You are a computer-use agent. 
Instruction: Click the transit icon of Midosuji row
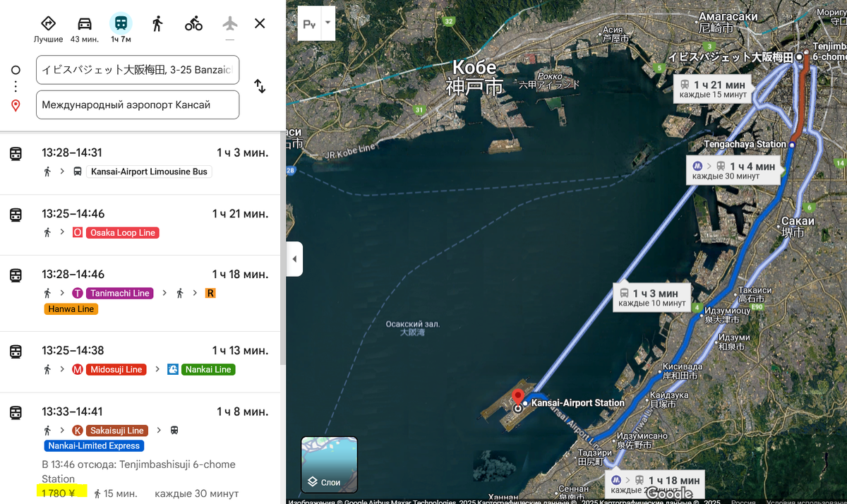tap(16, 352)
